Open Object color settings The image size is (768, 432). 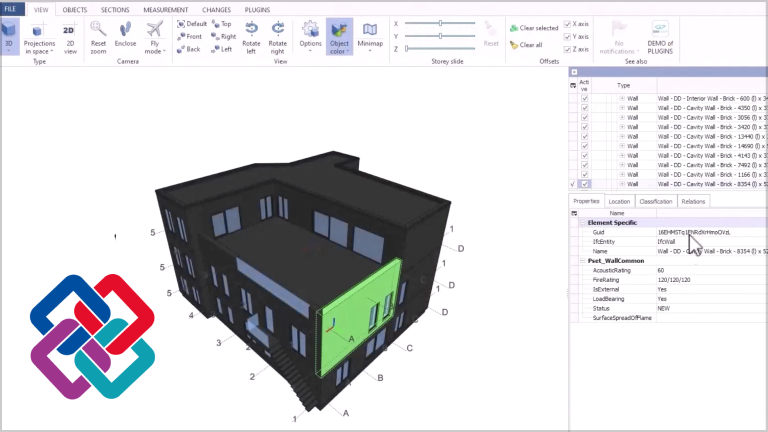click(x=339, y=38)
